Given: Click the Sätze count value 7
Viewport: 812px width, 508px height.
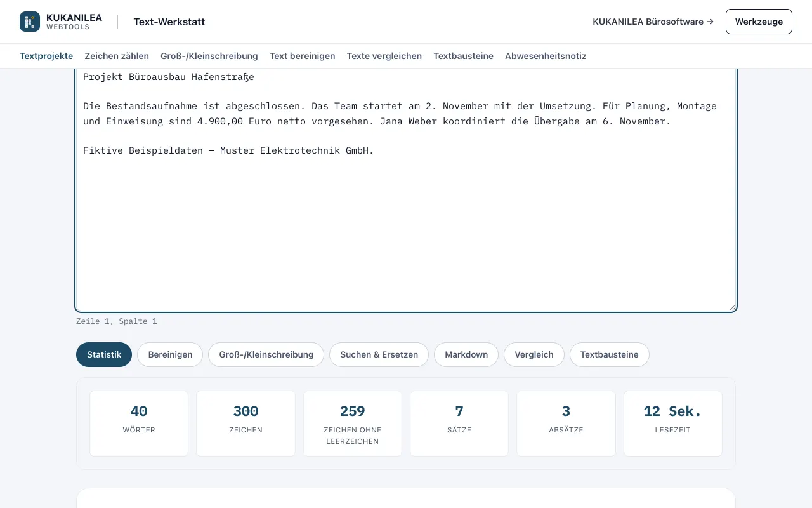Looking at the screenshot, I should (459, 411).
